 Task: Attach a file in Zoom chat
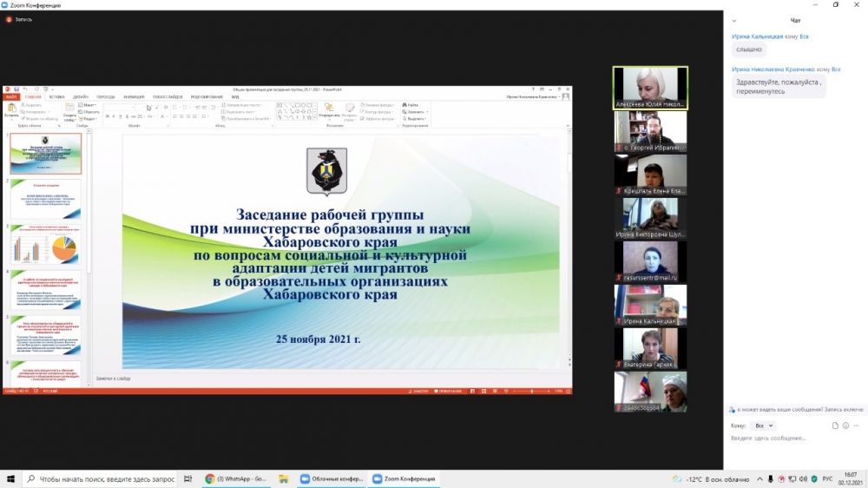[835, 425]
